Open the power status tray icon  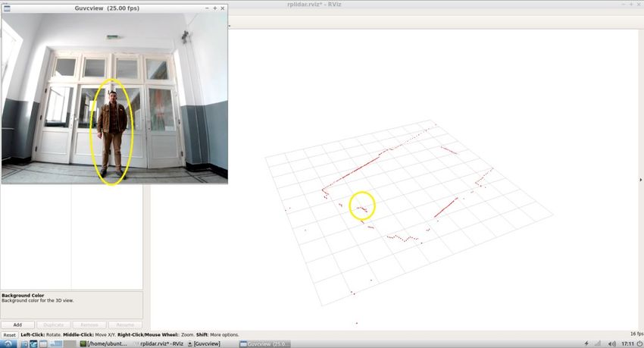[x=586, y=344]
